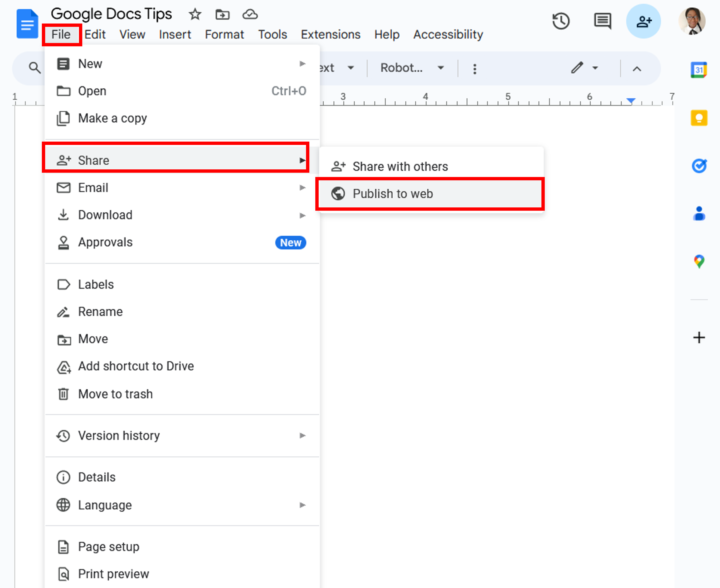Star the Google Docs Tips document

(195, 14)
